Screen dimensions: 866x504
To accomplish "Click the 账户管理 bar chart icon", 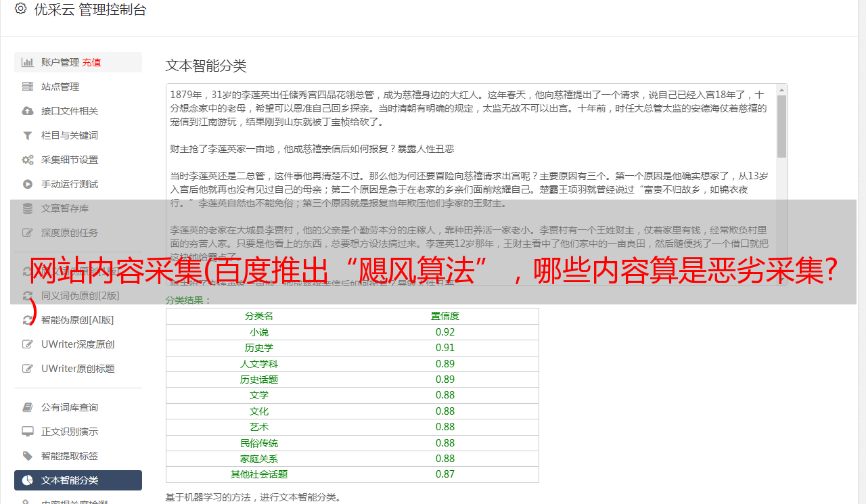I will point(28,62).
